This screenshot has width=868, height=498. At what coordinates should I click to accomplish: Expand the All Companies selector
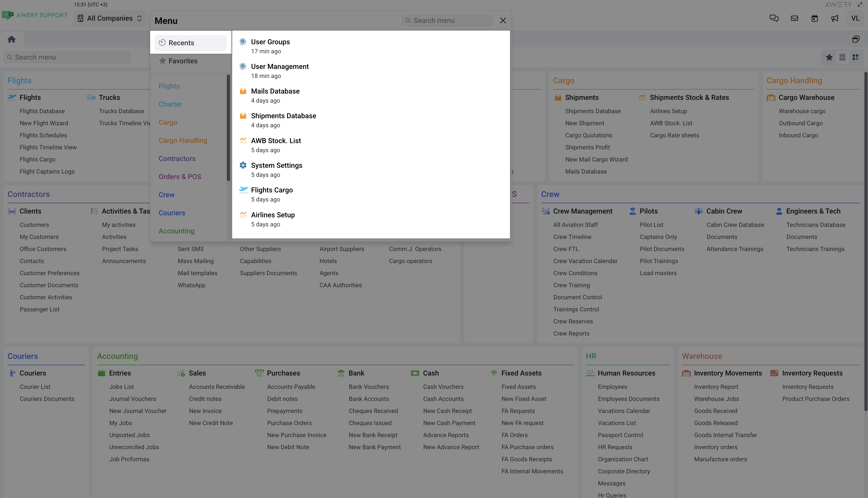pos(110,18)
